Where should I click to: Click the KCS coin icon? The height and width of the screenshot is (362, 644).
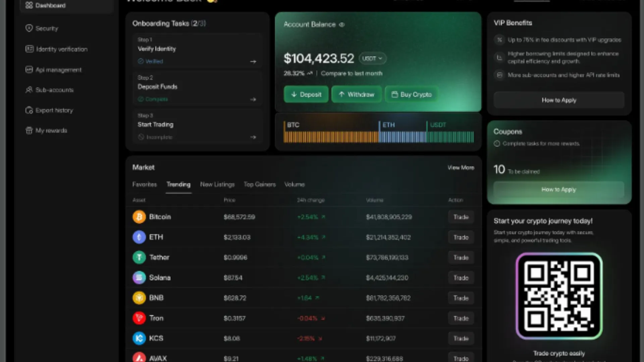pyautogui.click(x=139, y=338)
